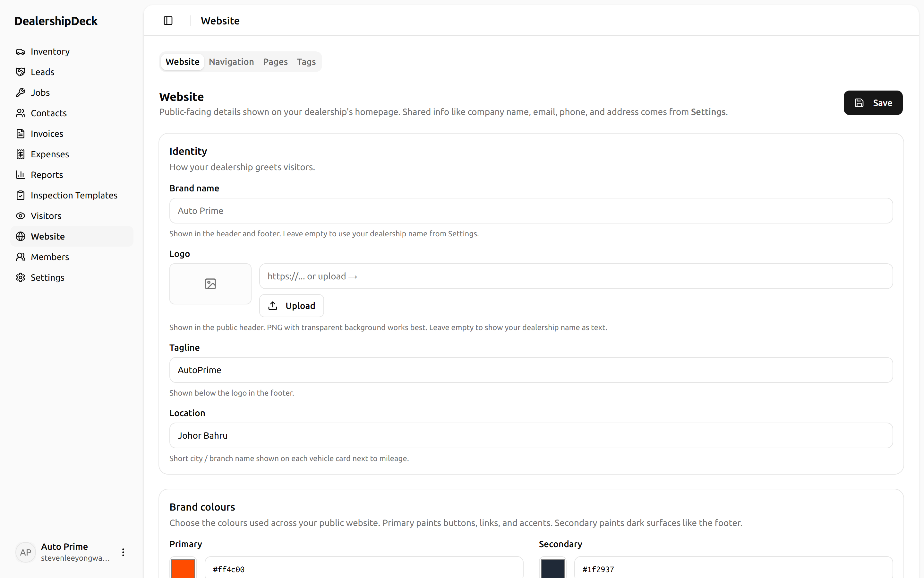This screenshot has height=578, width=924.
Task: Go to the Visitors page
Action: pos(72,216)
